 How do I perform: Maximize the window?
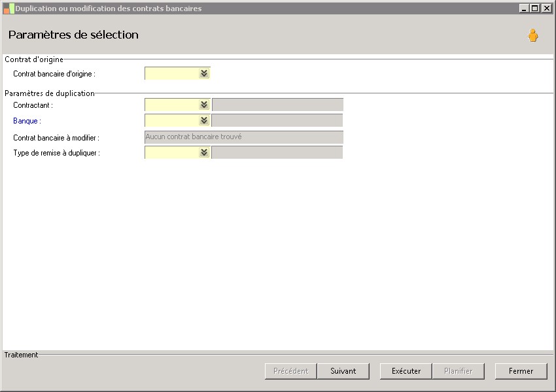tap(535, 8)
